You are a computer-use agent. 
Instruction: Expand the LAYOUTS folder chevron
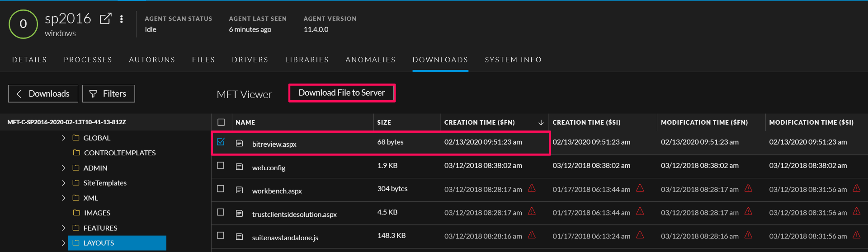point(63,243)
